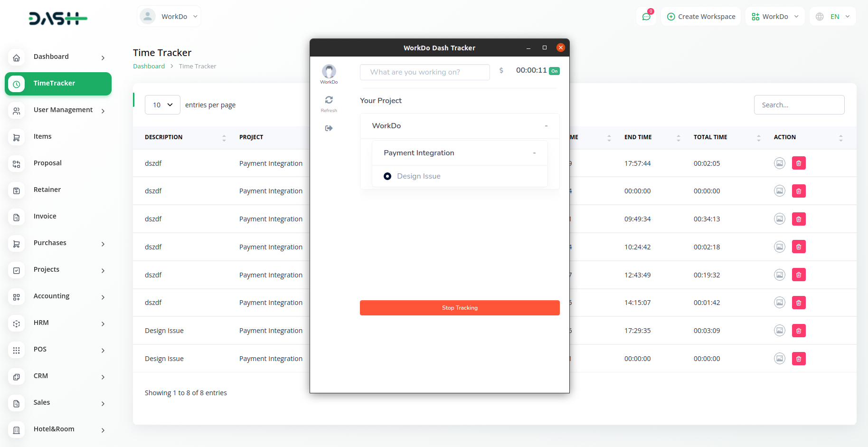Viewport: 868px width, 447px height.
Task: Click the globe language icon
Action: click(819, 16)
